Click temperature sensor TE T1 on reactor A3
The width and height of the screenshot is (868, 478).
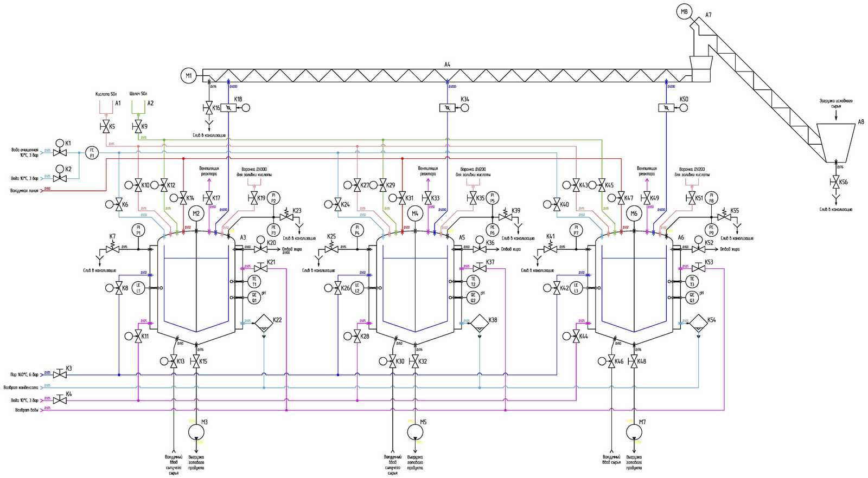point(254,281)
